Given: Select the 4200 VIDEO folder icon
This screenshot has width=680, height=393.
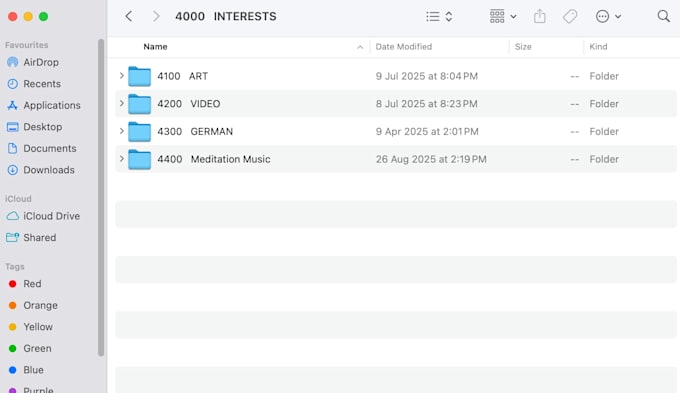Looking at the screenshot, I should coord(139,104).
